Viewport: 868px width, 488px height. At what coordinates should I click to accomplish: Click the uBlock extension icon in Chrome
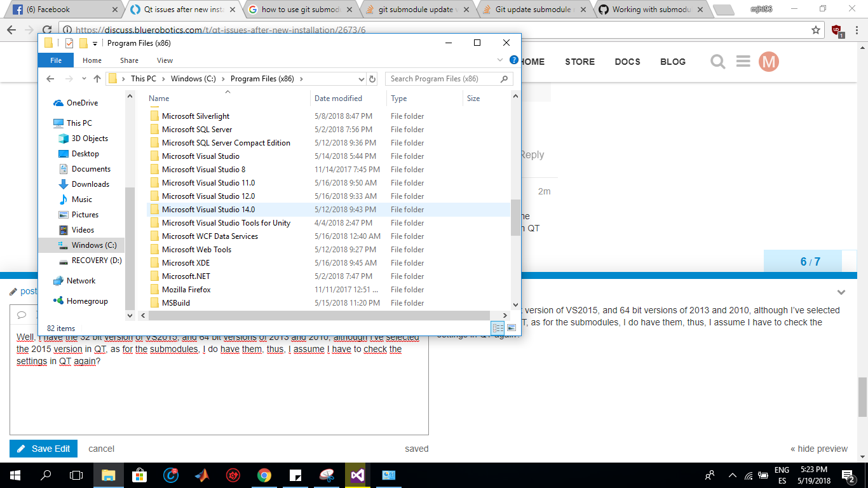[x=837, y=30]
